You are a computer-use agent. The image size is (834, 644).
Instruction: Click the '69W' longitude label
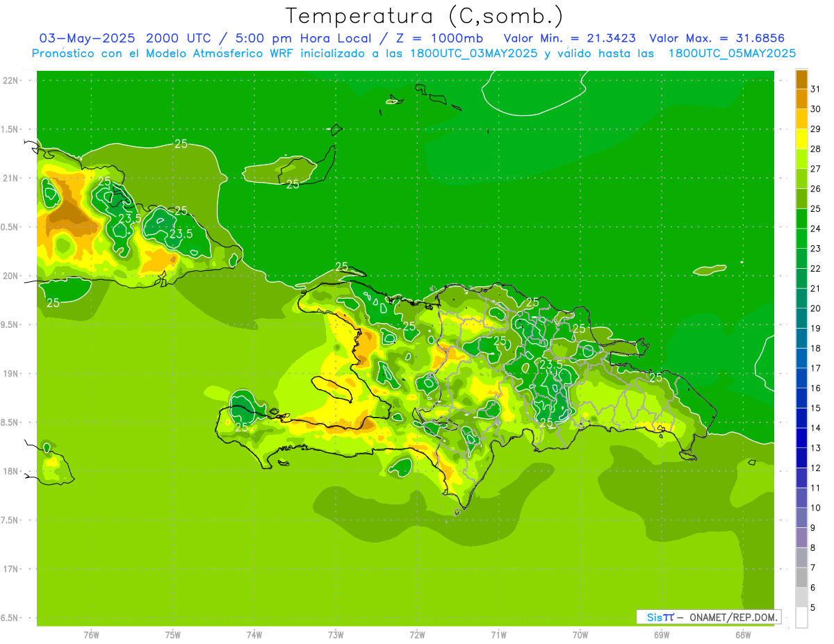tap(662, 635)
